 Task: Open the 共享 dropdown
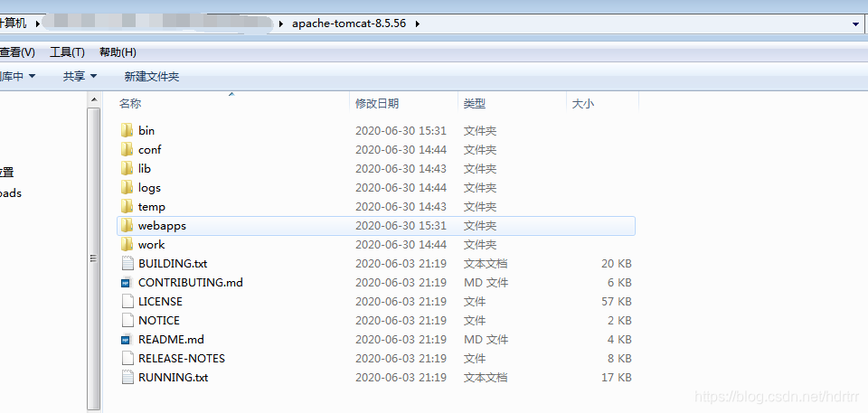click(x=80, y=77)
